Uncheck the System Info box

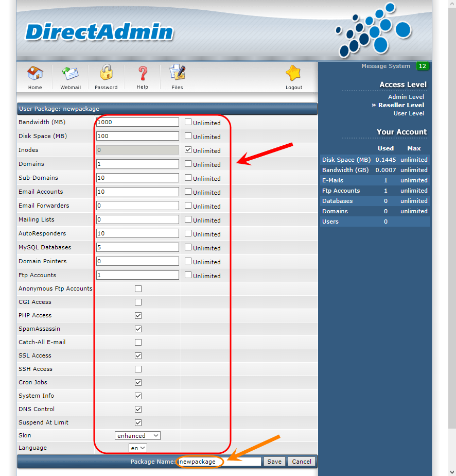coord(138,396)
